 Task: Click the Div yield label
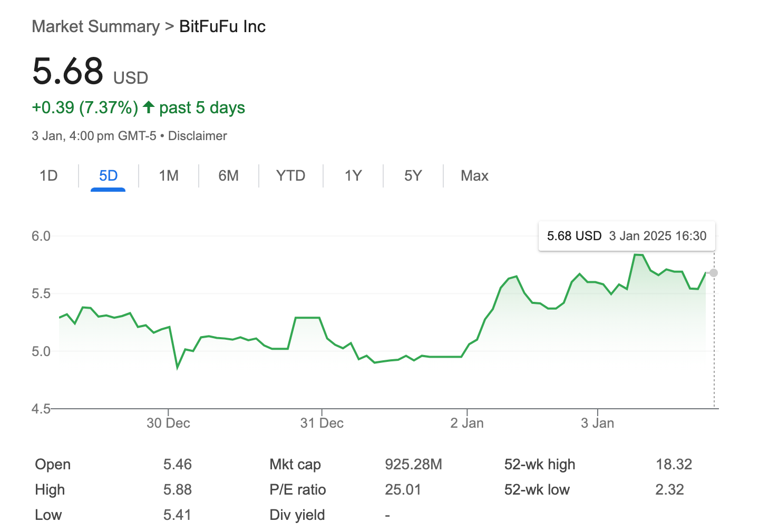tap(297, 515)
